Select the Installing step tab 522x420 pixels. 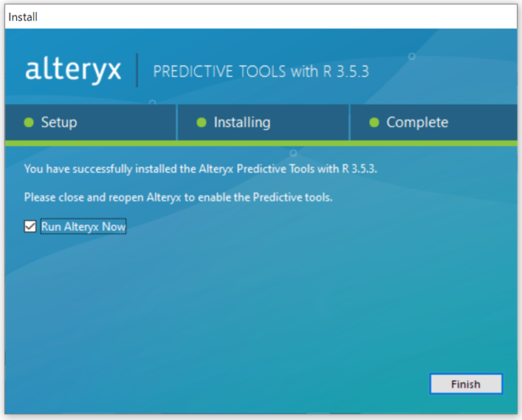(263, 122)
